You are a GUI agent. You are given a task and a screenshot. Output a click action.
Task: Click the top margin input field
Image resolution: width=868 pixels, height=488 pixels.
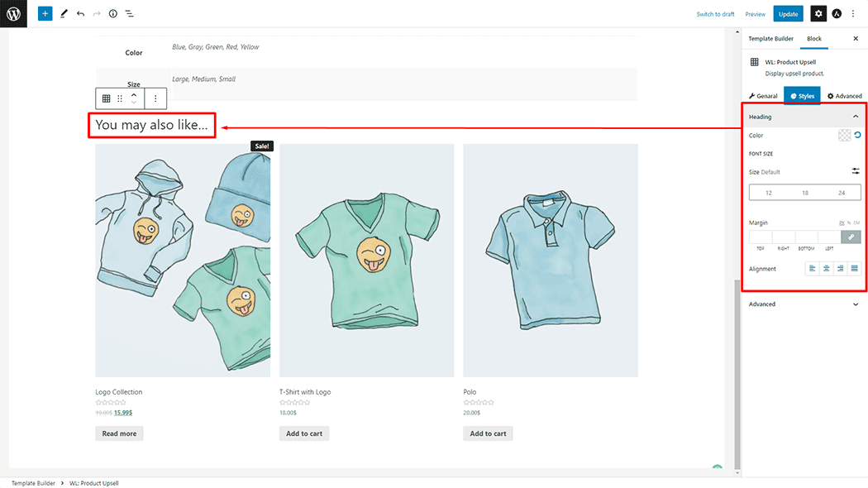click(760, 237)
